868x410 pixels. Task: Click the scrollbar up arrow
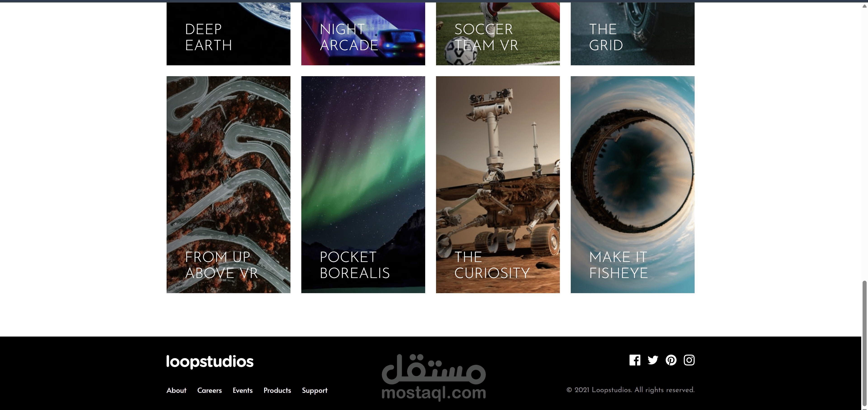(865, 6)
